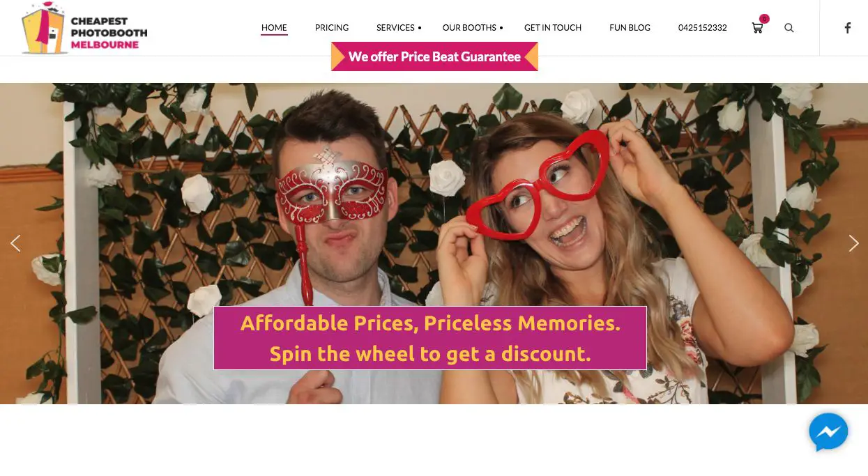Click the phone number 0425152332
Viewport: 868px width, 476px height.
tap(703, 28)
